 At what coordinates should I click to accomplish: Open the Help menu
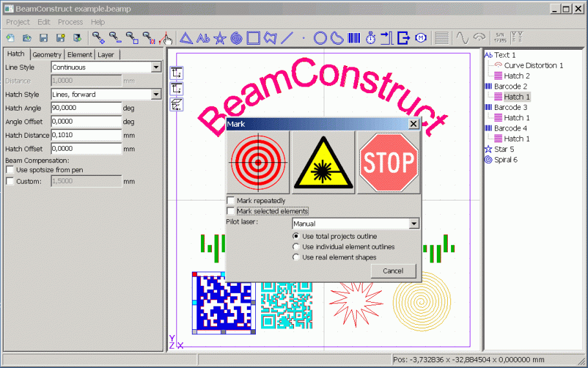coord(98,22)
